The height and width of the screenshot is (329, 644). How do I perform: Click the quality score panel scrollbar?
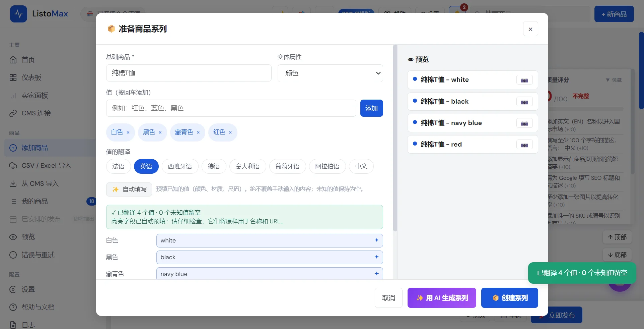pos(632,121)
